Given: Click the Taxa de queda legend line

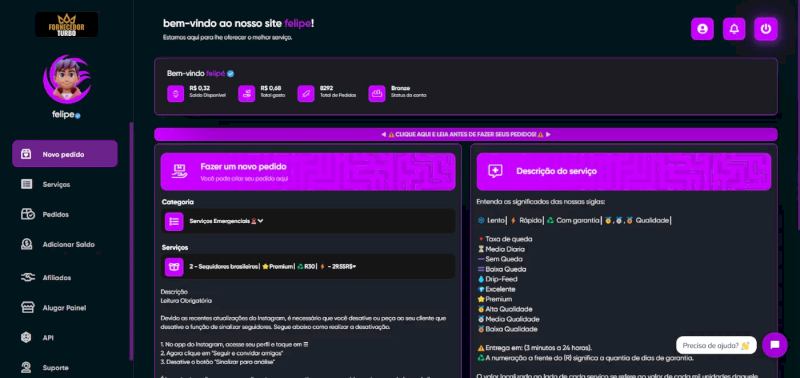Looking at the screenshot, I should (505, 239).
